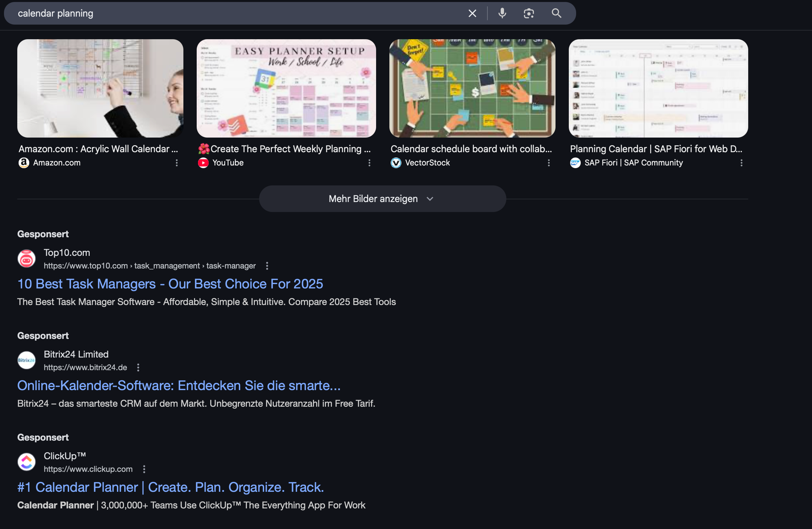Open ad info menu next to bitrix24.de URL
Screen dimensions: 812x529
[138, 368]
